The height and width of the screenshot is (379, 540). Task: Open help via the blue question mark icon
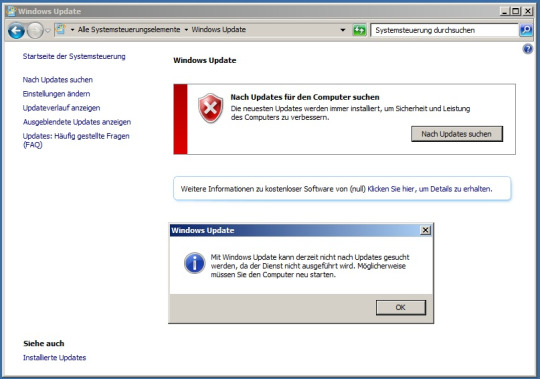click(x=528, y=49)
